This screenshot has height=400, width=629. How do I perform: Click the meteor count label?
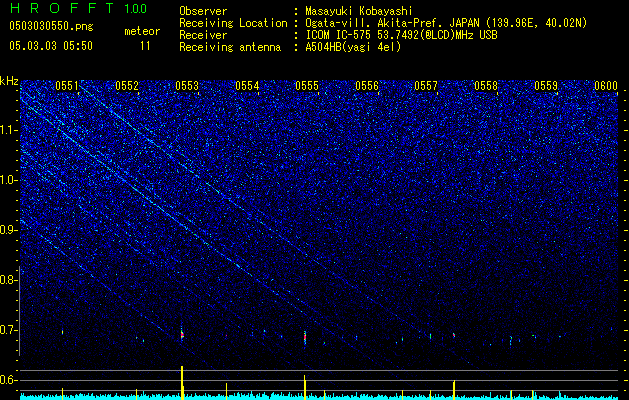142,31
